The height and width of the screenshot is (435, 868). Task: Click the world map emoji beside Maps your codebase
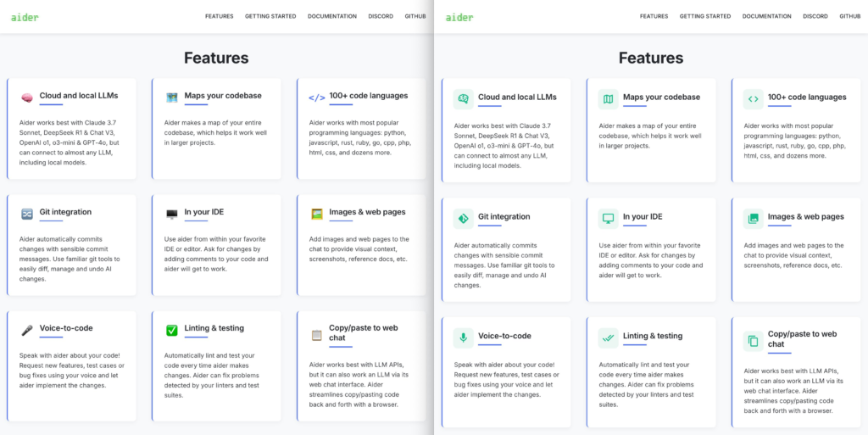point(171,98)
